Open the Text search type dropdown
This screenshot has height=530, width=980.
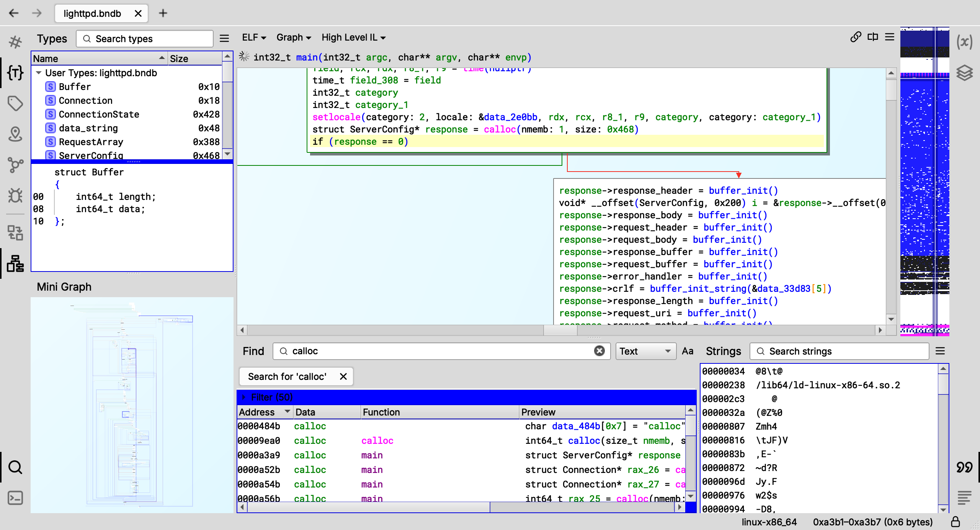tap(645, 351)
